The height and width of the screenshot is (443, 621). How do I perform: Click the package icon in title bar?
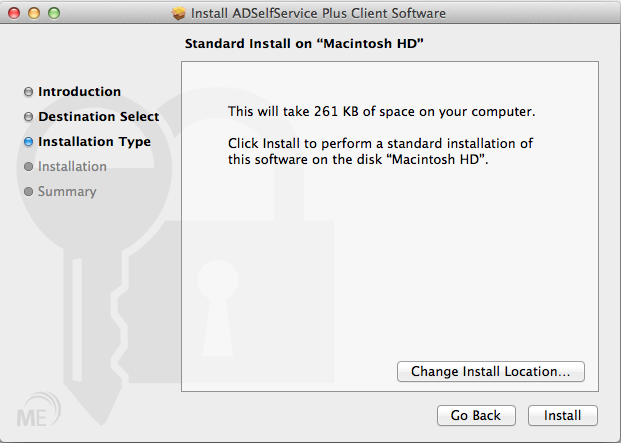coord(179,14)
